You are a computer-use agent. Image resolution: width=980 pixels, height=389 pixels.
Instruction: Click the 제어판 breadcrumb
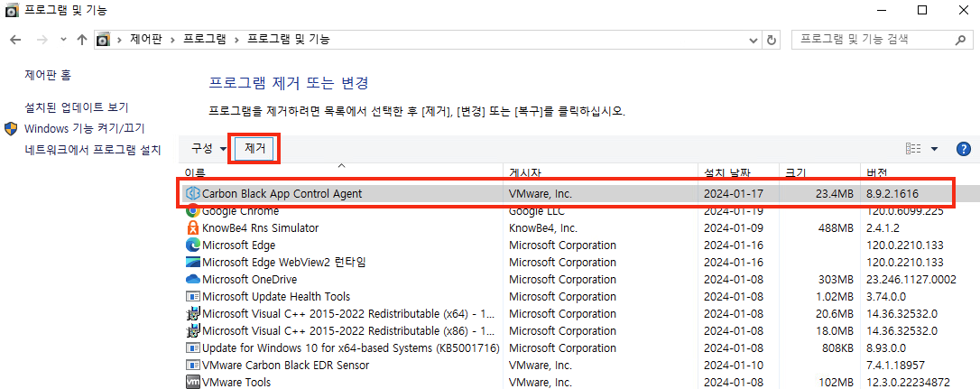pyautogui.click(x=145, y=40)
